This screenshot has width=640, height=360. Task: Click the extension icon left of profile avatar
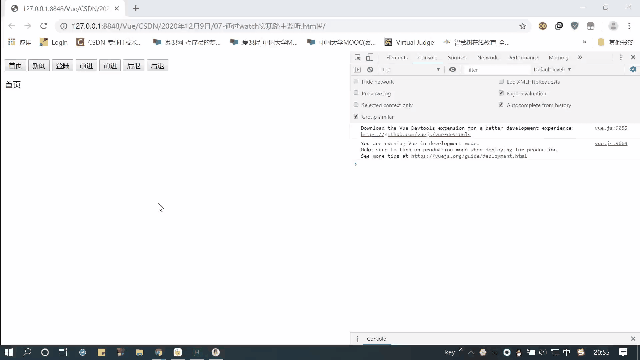[x=591, y=26]
